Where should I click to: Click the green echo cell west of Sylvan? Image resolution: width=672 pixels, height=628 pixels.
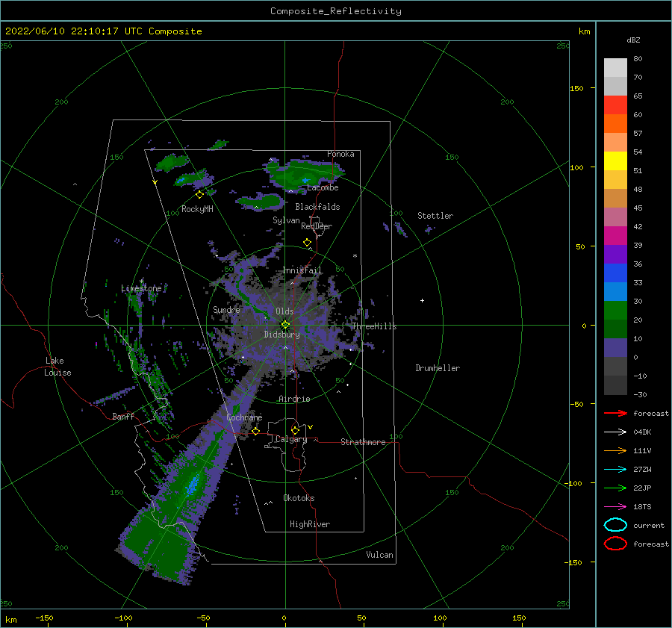[x=260, y=202]
